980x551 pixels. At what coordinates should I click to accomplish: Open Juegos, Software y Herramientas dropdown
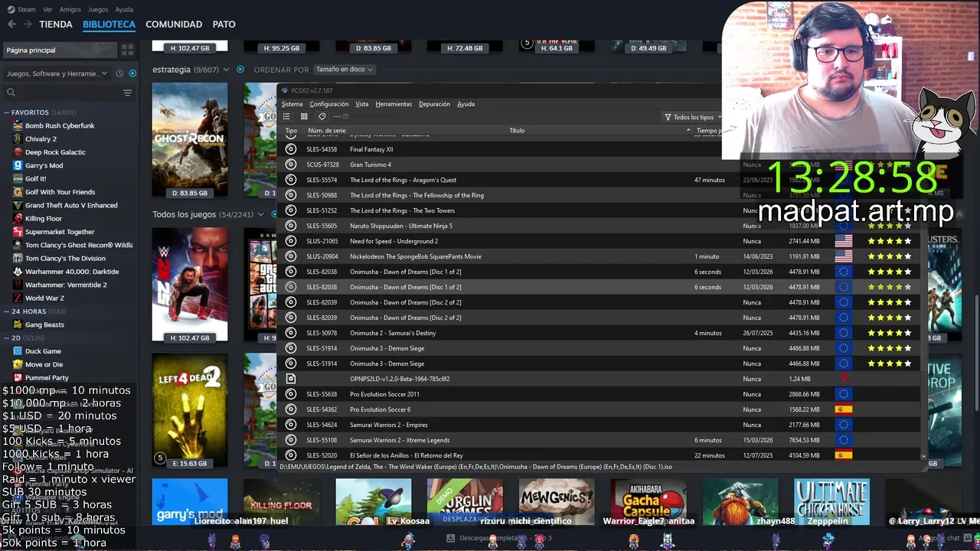(x=57, y=73)
